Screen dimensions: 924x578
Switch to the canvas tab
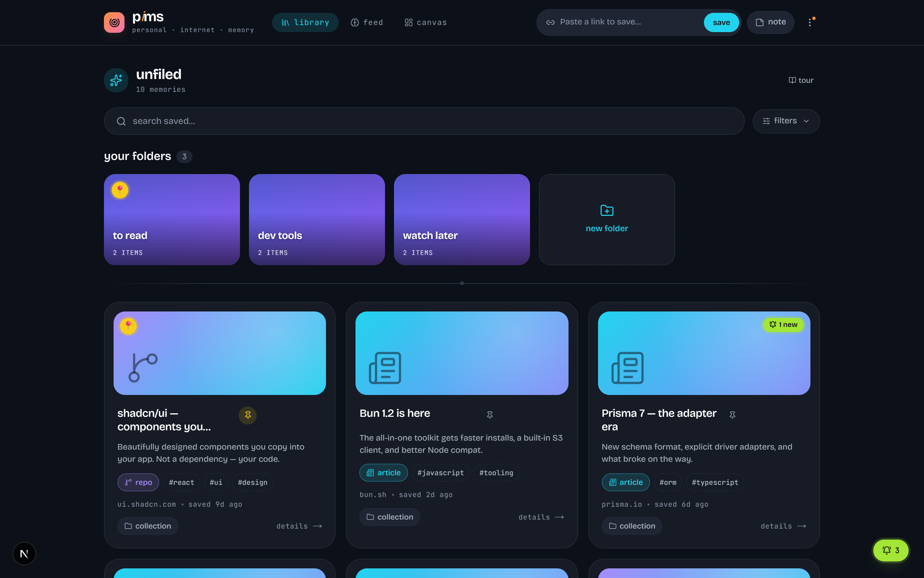tap(426, 22)
